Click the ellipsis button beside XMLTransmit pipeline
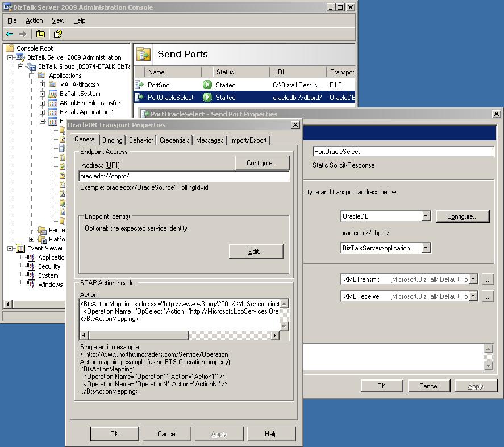Screen dimensions: 504x447 pyautogui.click(x=488, y=279)
